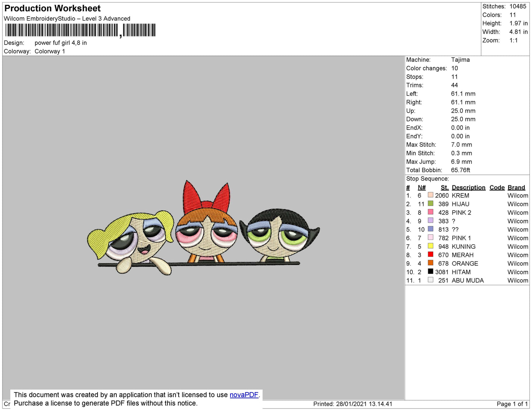Click the Up value '25.0 mm'
This screenshot has width=532, height=411.
click(x=463, y=111)
